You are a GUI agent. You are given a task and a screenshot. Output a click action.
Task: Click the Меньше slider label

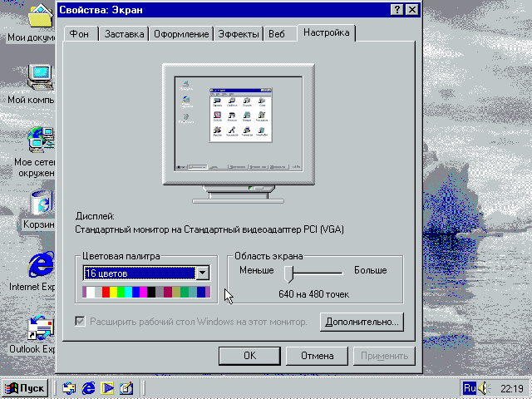(x=257, y=270)
